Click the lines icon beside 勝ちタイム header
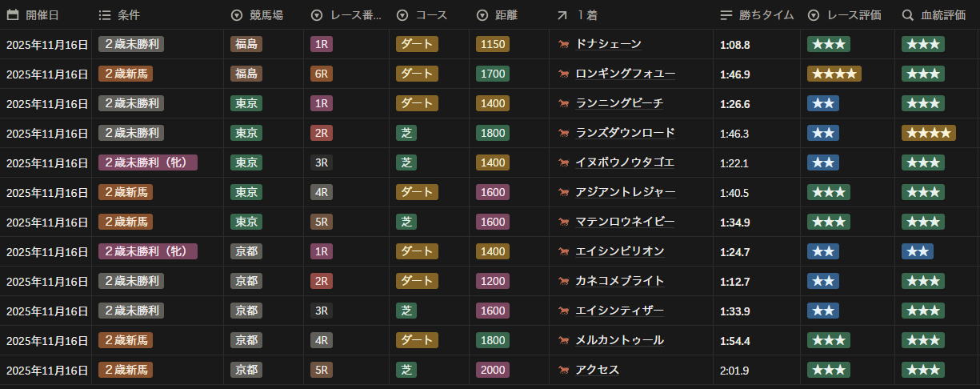Image resolution: width=980 pixels, height=389 pixels. coord(726,15)
